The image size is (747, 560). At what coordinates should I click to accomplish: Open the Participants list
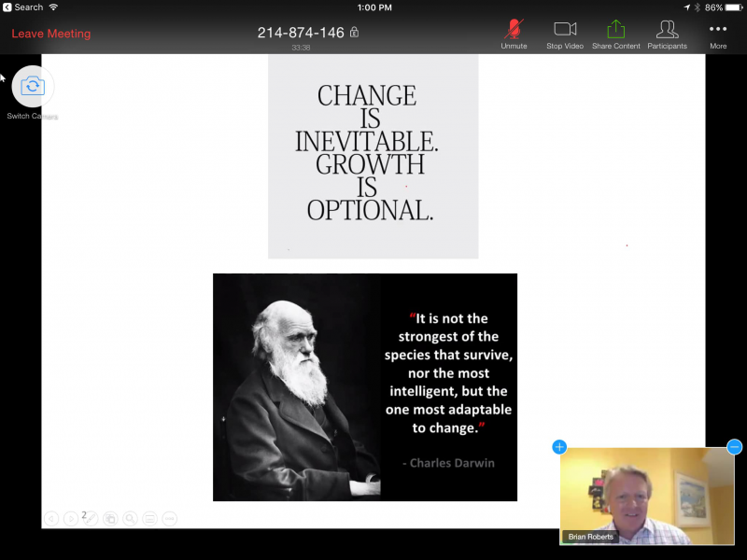click(667, 35)
